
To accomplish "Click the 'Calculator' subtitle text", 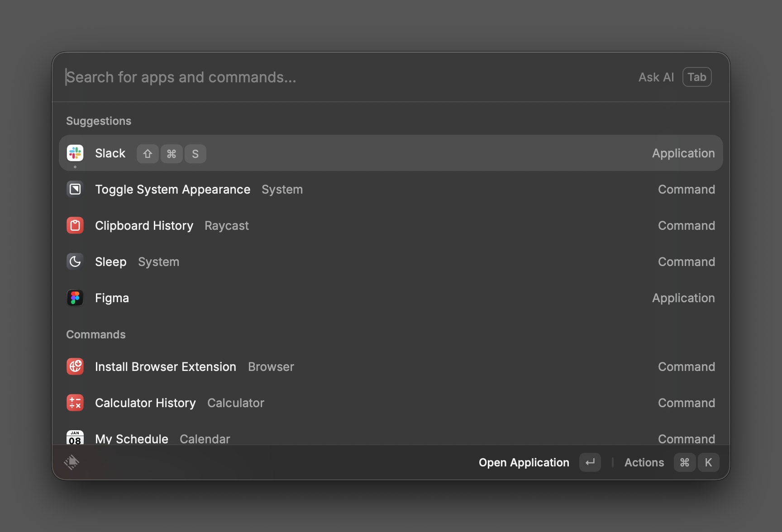I will click(236, 403).
